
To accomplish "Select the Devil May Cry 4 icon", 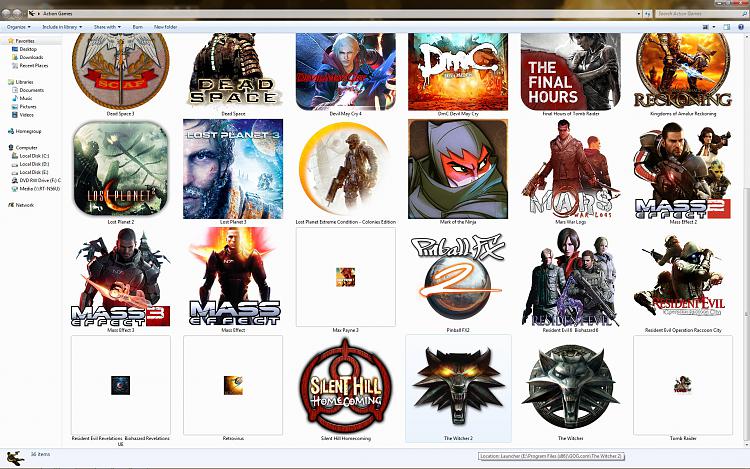I will click(346, 72).
